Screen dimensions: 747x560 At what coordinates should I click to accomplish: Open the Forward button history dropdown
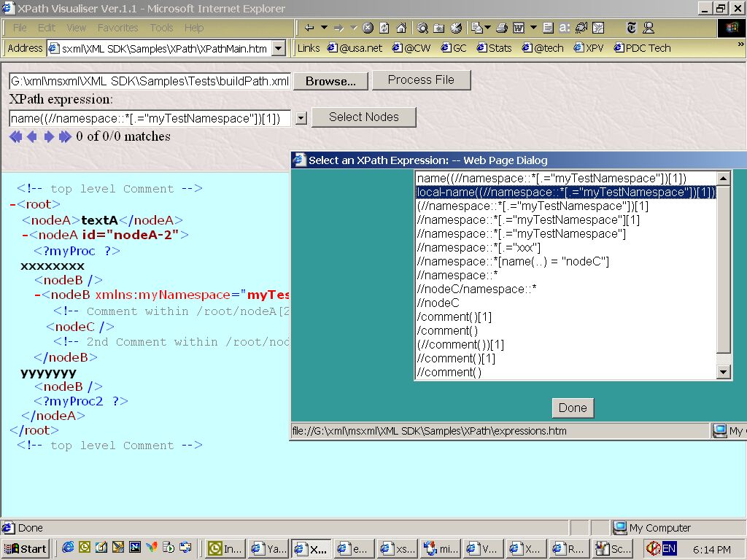[x=354, y=28]
